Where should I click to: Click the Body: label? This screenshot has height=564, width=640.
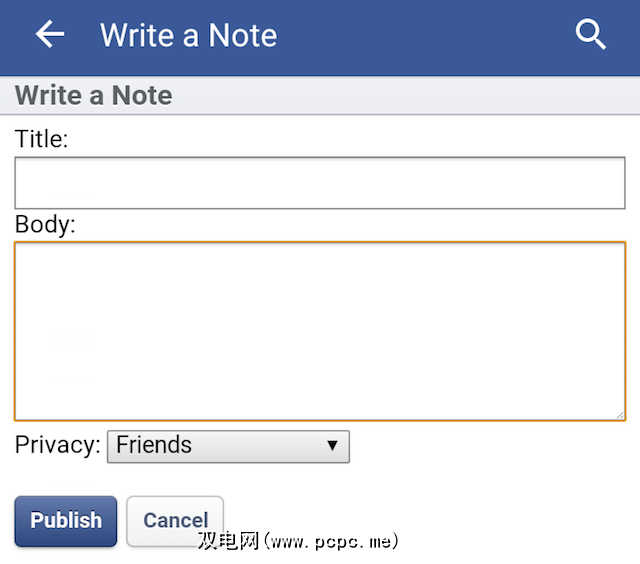point(45,225)
